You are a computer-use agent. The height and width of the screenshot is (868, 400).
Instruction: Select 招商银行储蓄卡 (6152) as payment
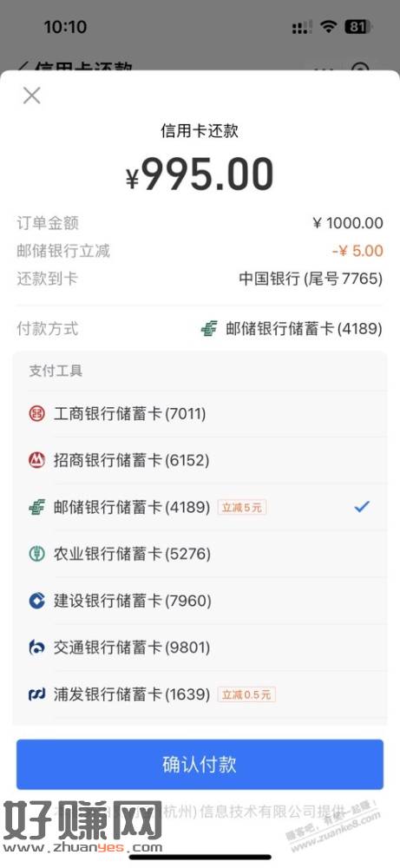200,460
